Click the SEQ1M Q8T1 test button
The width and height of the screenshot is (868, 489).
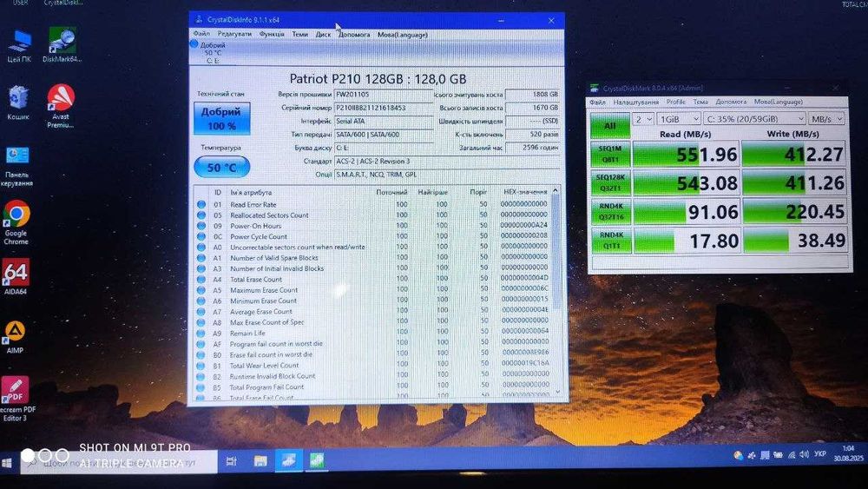(610, 154)
